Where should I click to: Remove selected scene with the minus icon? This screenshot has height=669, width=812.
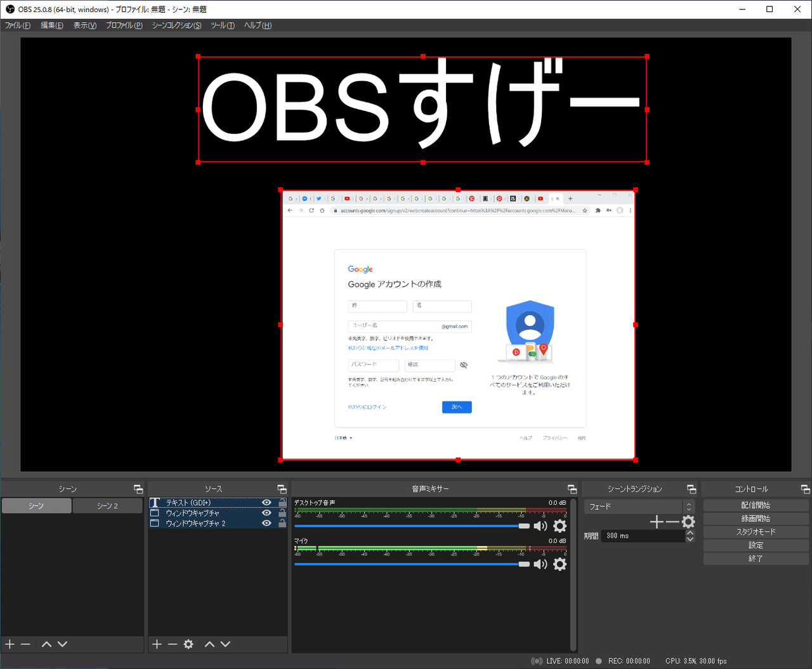tap(25, 644)
